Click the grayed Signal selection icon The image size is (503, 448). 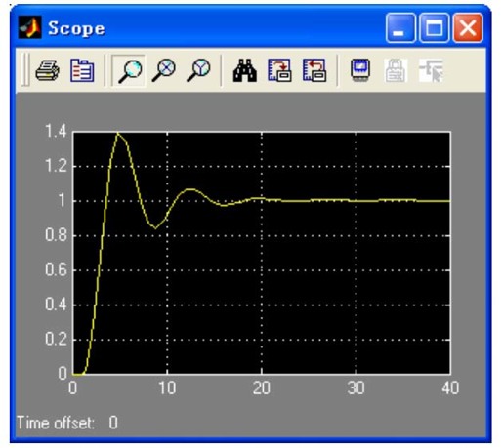point(431,70)
